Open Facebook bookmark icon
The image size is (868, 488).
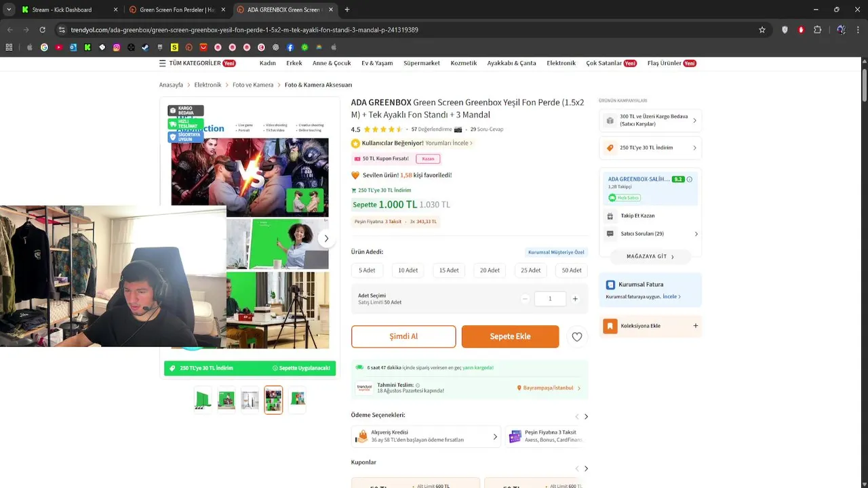pos(290,47)
